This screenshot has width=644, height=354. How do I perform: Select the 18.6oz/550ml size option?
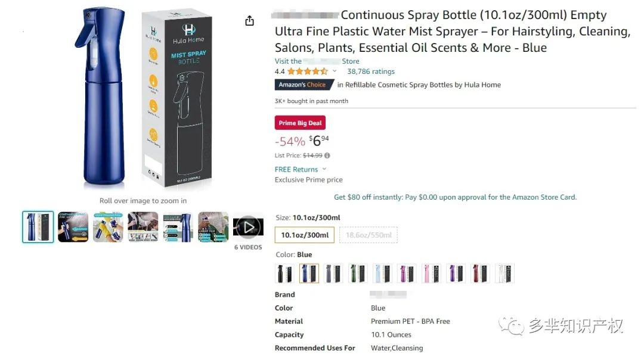point(369,235)
